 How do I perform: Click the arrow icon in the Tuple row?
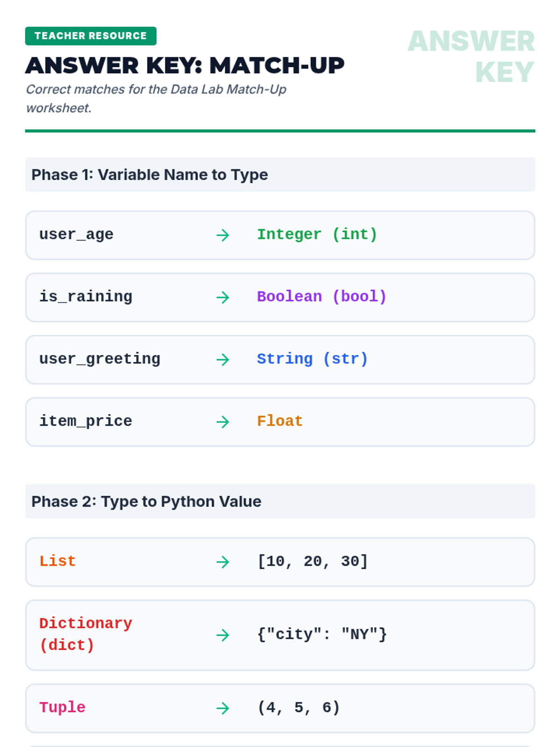click(x=223, y=708)
